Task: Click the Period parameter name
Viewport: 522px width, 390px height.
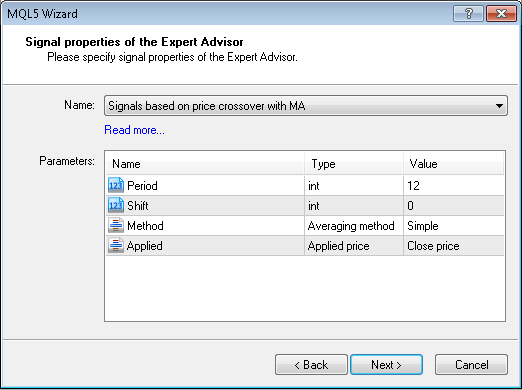Action: pyautogui.click(x=142, y=186)
